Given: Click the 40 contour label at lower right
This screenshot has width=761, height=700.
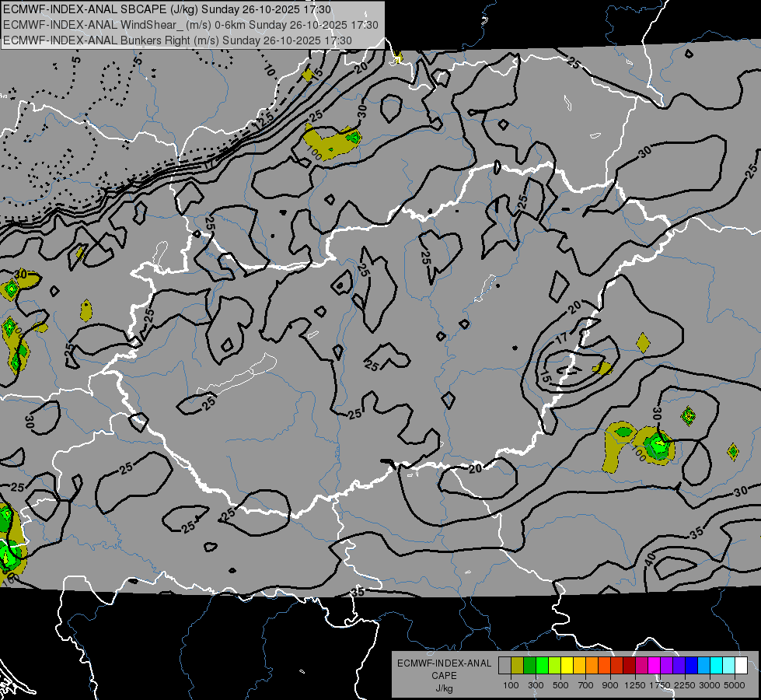Looking at the screenshot, I should [651, 559].
